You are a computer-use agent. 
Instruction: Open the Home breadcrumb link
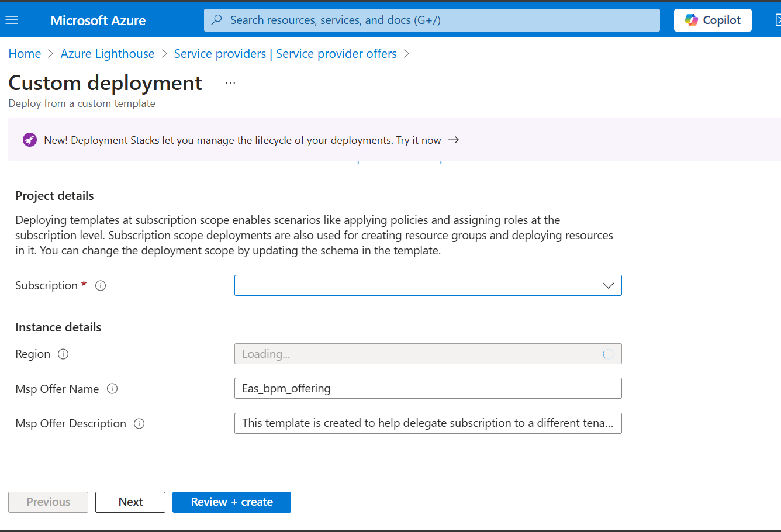[25, 54]
